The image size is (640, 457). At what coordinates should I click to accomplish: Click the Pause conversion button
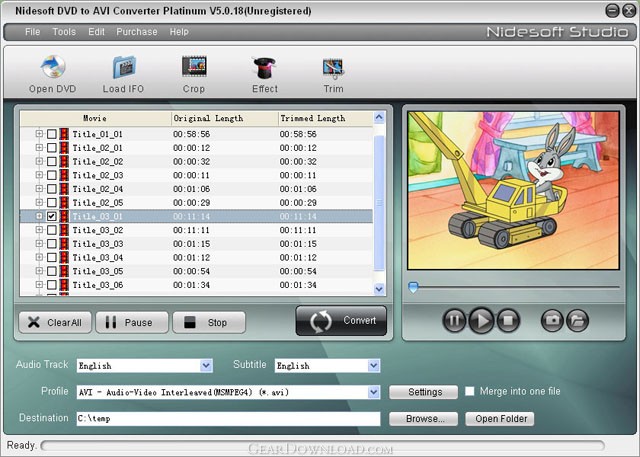(x=132, y=322)
